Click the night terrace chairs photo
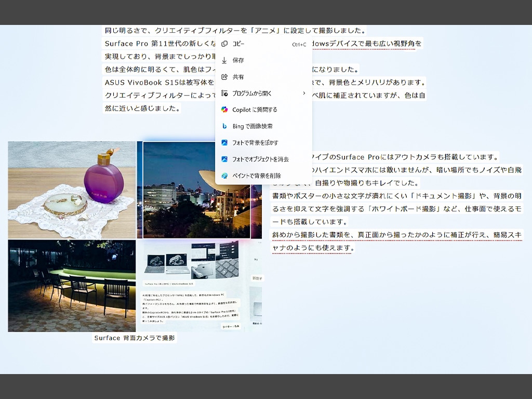532x399 pixels. 72,286
